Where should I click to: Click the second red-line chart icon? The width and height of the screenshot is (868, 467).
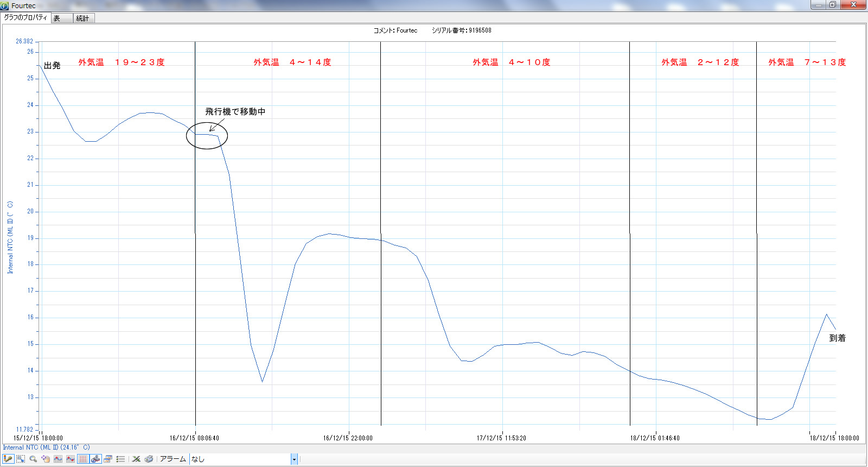pos(71,459)
